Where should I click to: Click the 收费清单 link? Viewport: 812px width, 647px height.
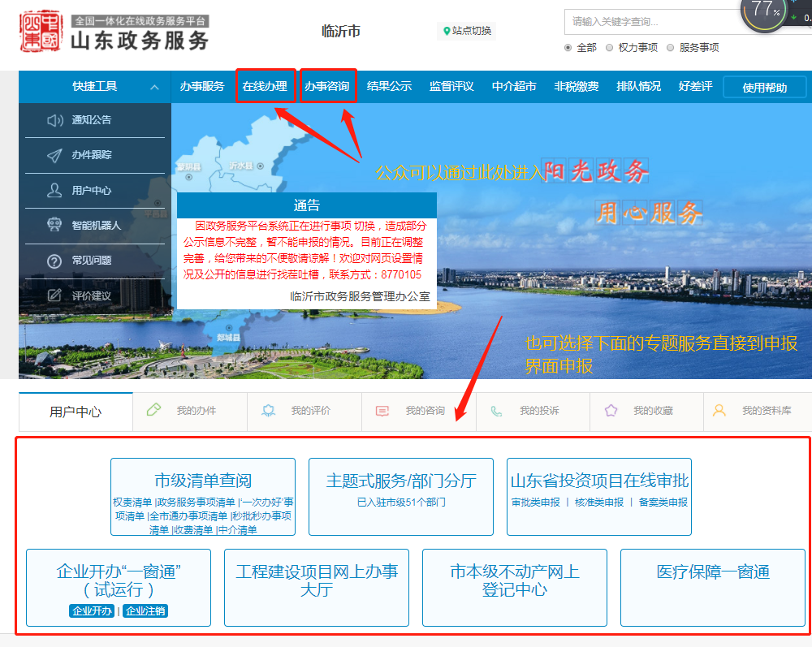[x=194, y=530]
